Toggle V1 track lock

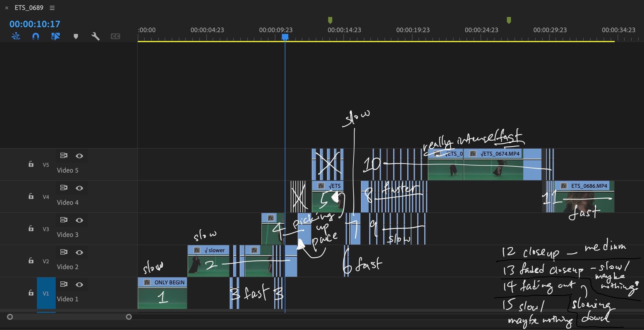click(31, 293)
